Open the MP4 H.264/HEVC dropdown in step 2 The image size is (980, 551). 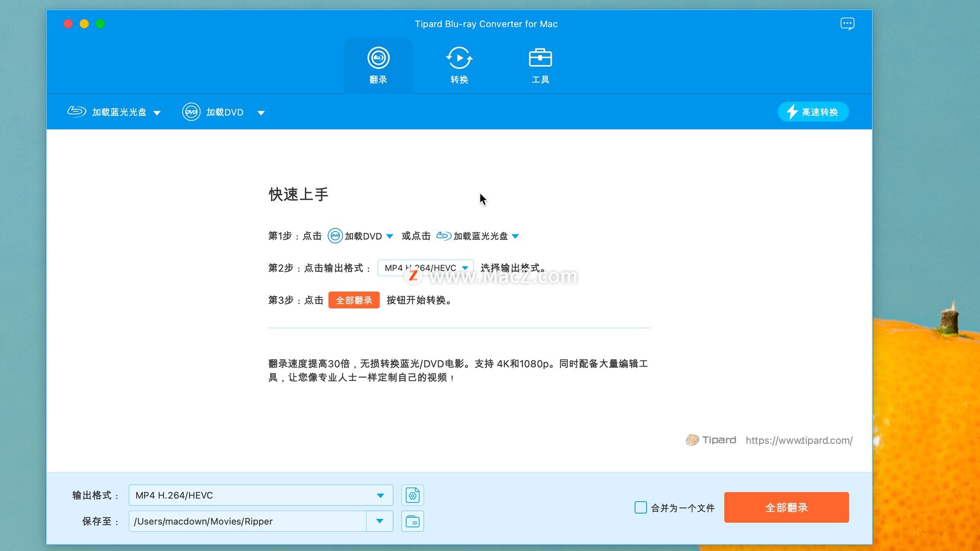(426, 268)
